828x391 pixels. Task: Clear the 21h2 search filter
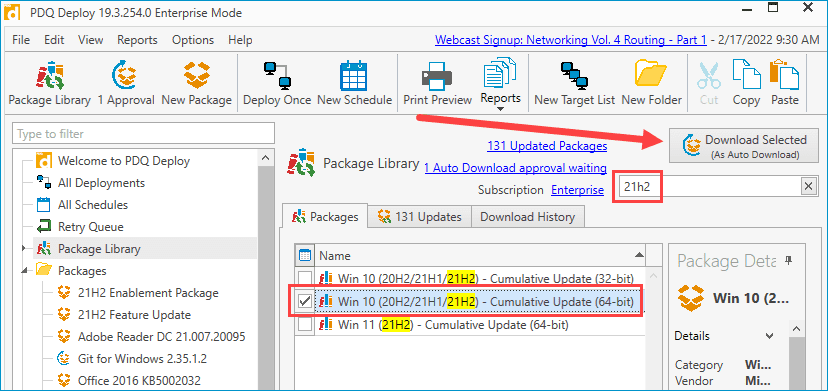tap(808, 186)
